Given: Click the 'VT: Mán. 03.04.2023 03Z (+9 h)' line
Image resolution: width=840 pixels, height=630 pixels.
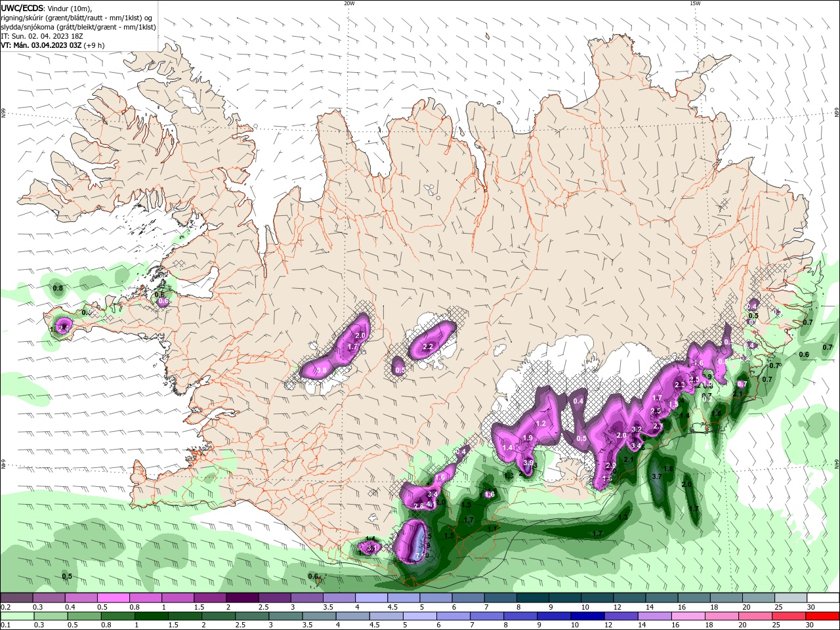Looking at the screenshot, I should (52, 45).
